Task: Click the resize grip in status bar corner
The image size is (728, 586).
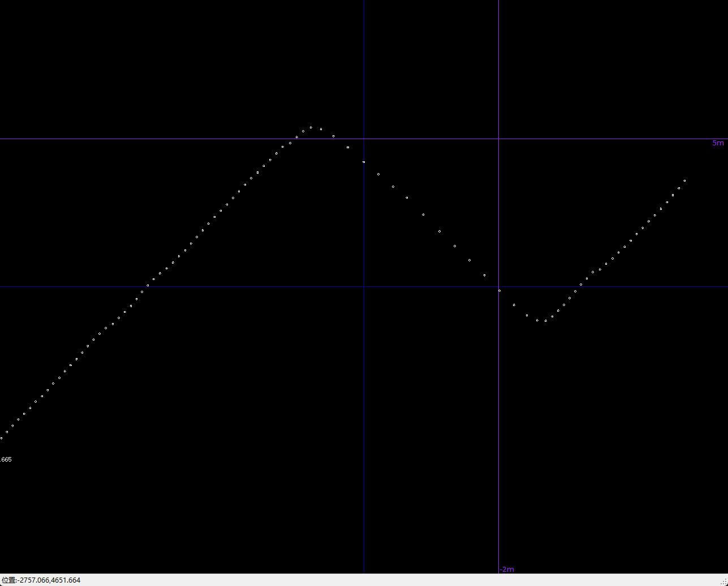Action: click(723, 581)
